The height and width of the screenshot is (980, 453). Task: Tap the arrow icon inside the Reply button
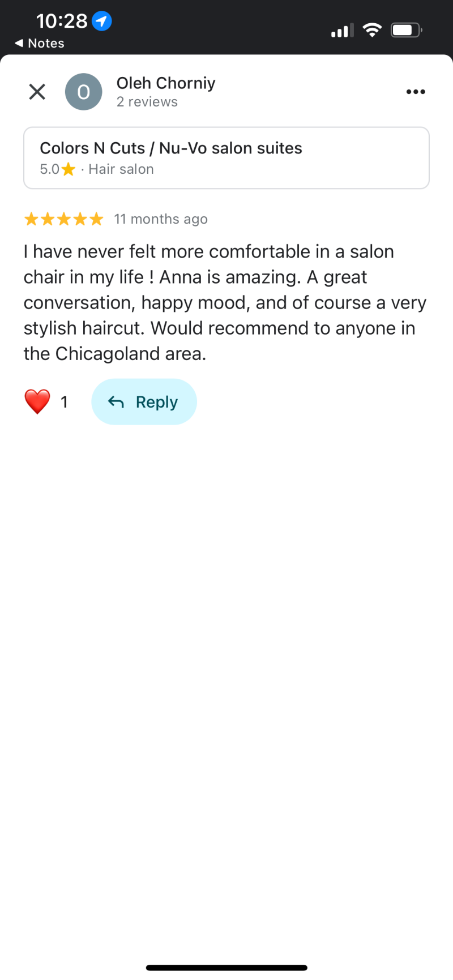(x=116, y=402)
